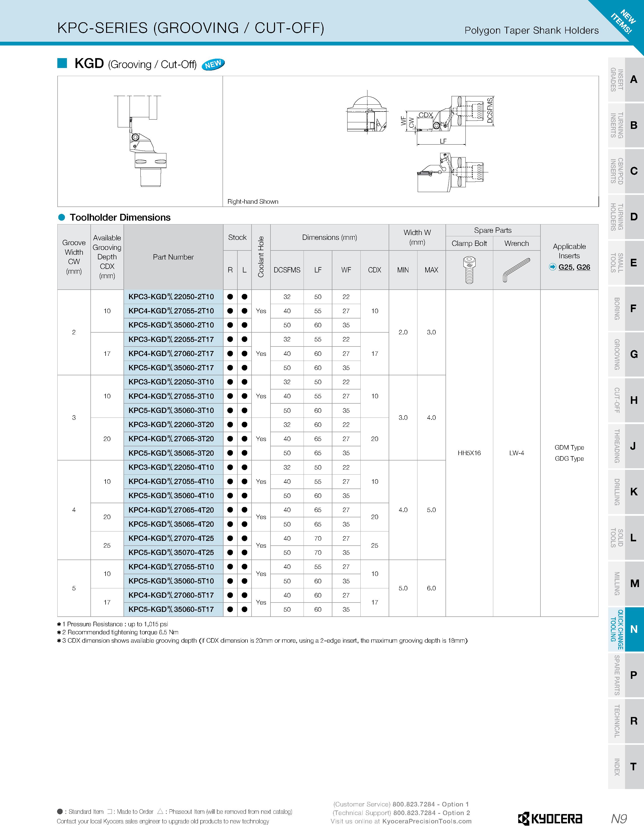Click part number KPC4-KGD 27065-4T20

coord(171,510)
